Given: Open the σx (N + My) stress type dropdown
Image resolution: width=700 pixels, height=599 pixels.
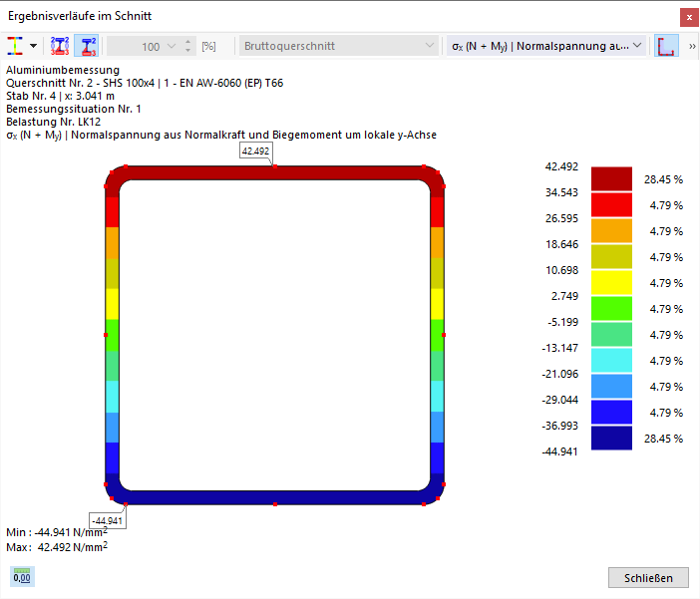Looking at the screenshot, I should pos(546,46).
